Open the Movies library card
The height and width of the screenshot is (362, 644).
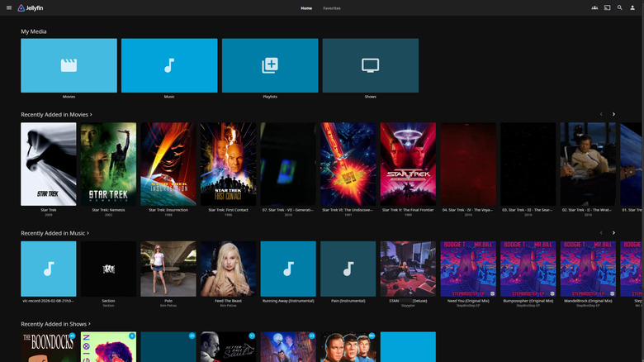click(69, 65)
